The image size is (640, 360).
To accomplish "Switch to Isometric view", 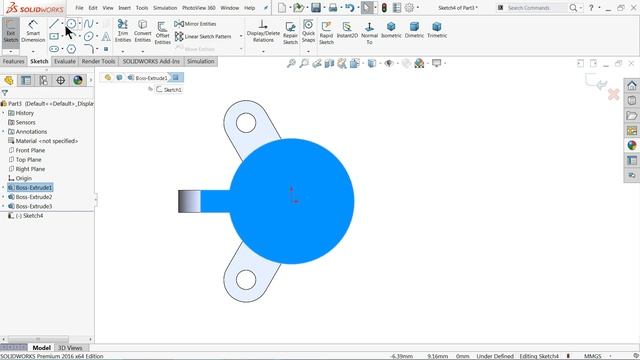I will [391, 30].
